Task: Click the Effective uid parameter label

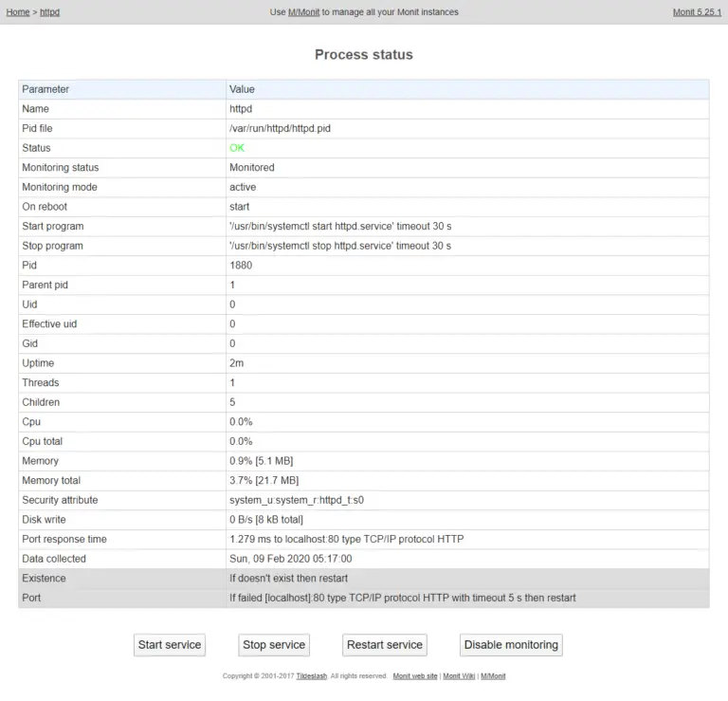Action: pyautogui.click(x=49, y=323)
